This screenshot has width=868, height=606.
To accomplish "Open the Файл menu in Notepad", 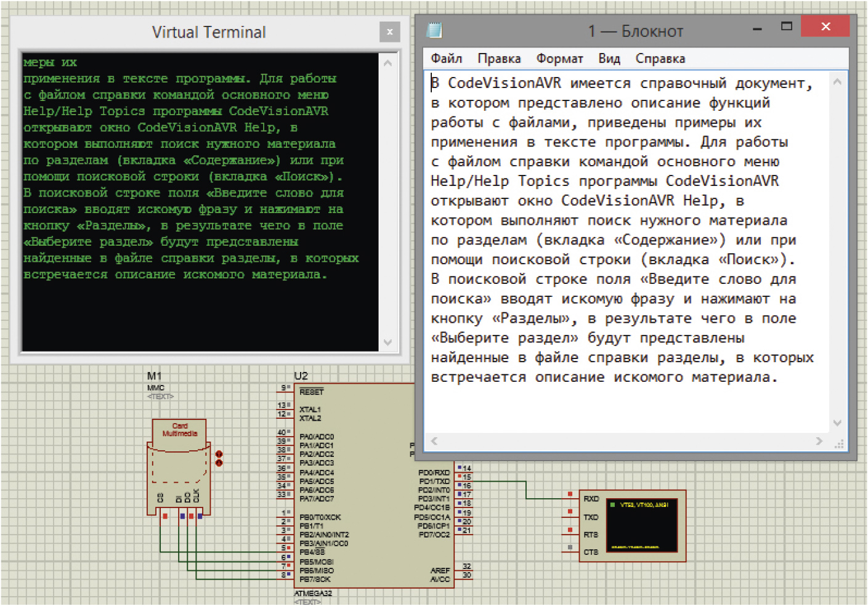I will click(x=446, y=59).
